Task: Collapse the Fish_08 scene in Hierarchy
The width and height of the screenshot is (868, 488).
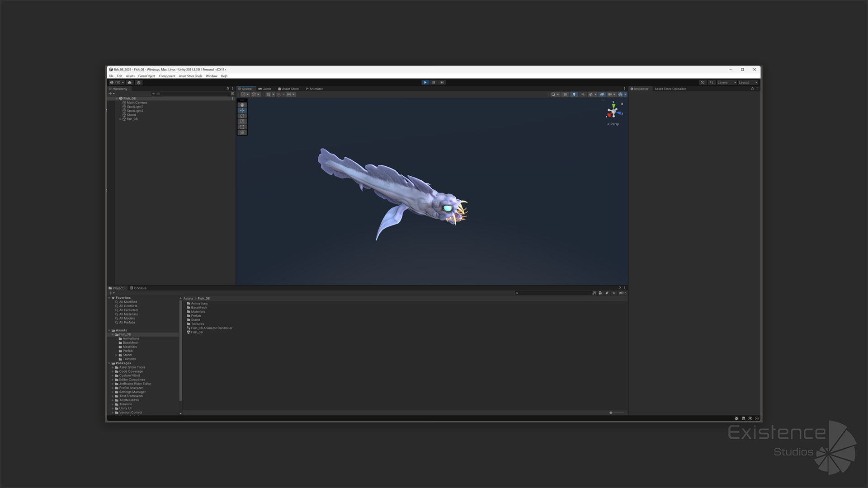Action: 117,99
